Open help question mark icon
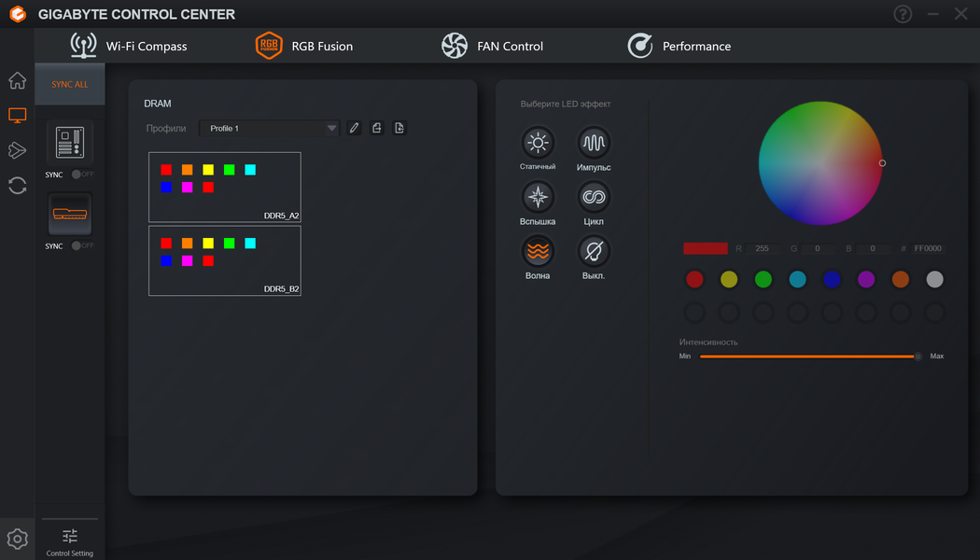Image resolution: width=980 pixels, height=560 pixels. click(903, 14)
